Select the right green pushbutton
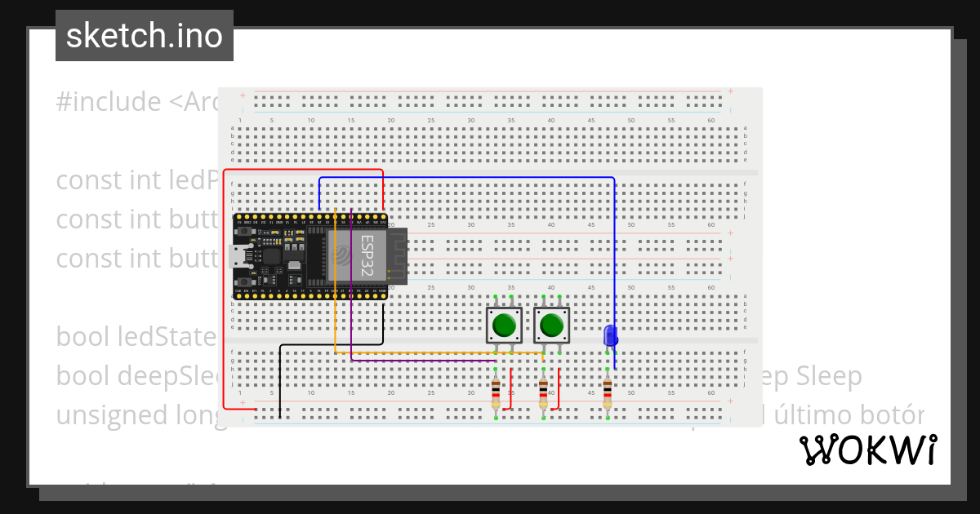 [x=552, y=325]
